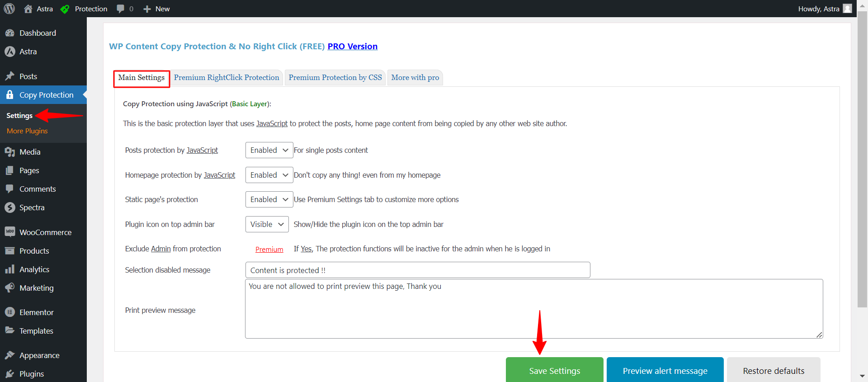Click the plus icon for New

pyautogui.click(x=147, y=9)
